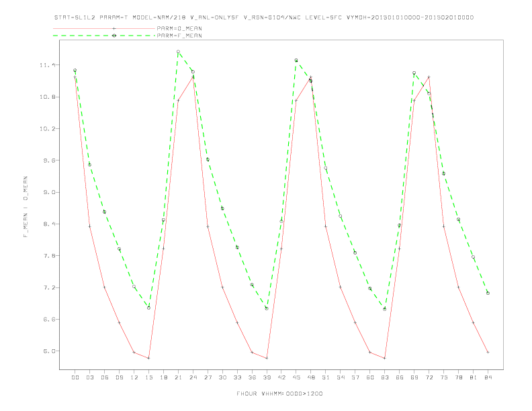The width and height of the screenshot is (532, 411).
Task: Click the 18 forecast hour tick label
Action: (x=163, y=377)
